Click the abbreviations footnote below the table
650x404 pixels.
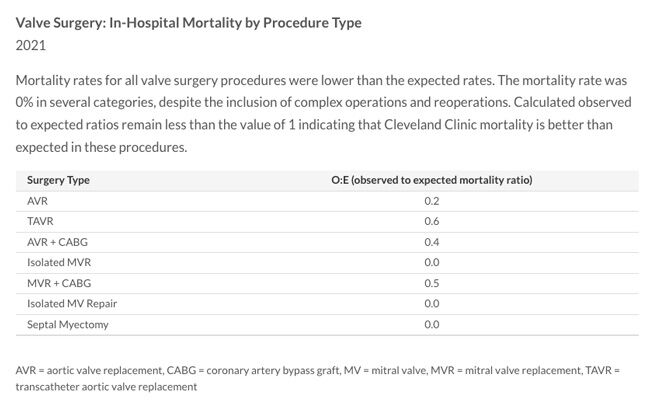click(x=318, y=378)
